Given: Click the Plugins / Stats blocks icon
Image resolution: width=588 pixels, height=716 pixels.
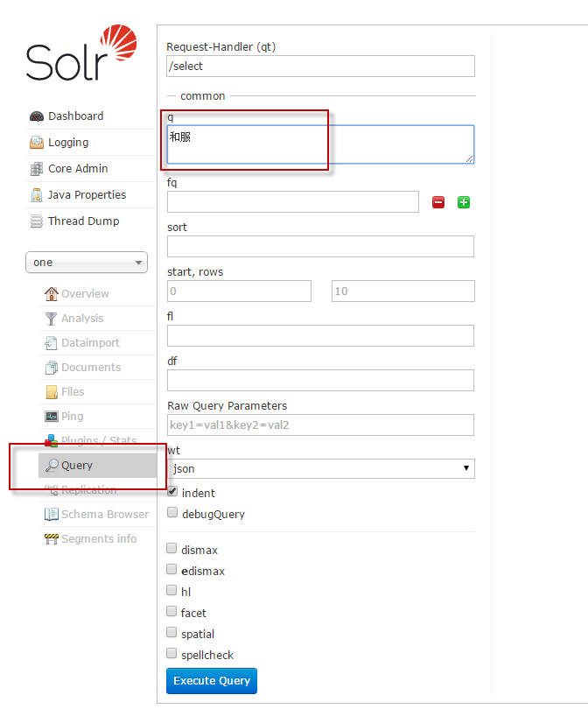Looking at the screenshot, I should pos(51,440).
